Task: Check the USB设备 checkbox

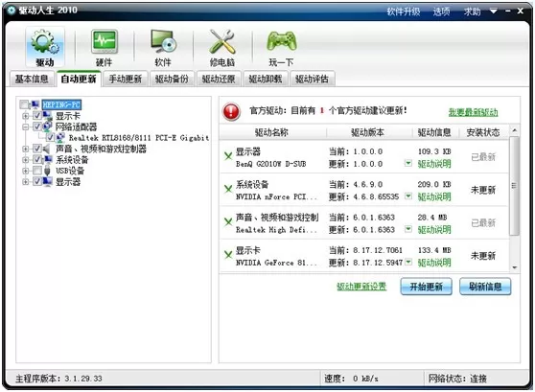Action: coord(37,171)
